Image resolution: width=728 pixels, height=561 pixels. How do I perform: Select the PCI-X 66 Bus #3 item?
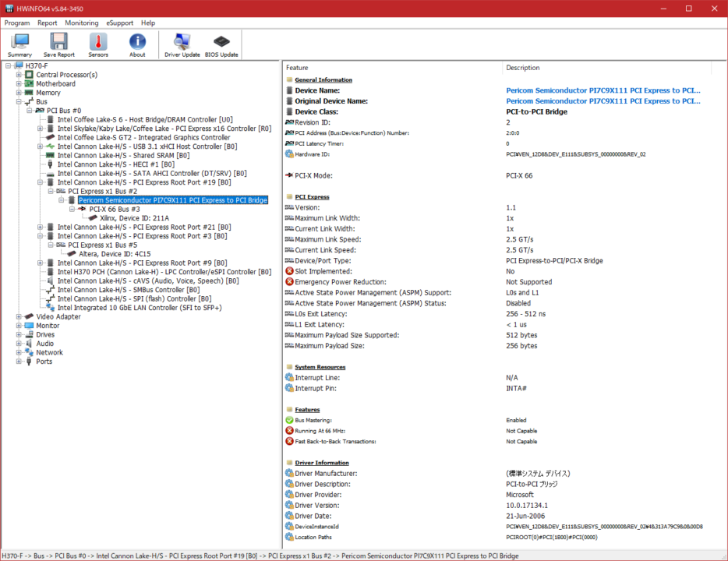115,210
